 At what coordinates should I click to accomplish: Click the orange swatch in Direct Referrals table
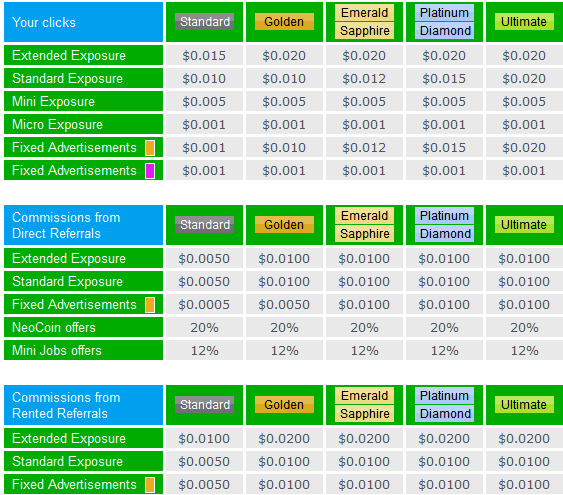coord(150,305)
